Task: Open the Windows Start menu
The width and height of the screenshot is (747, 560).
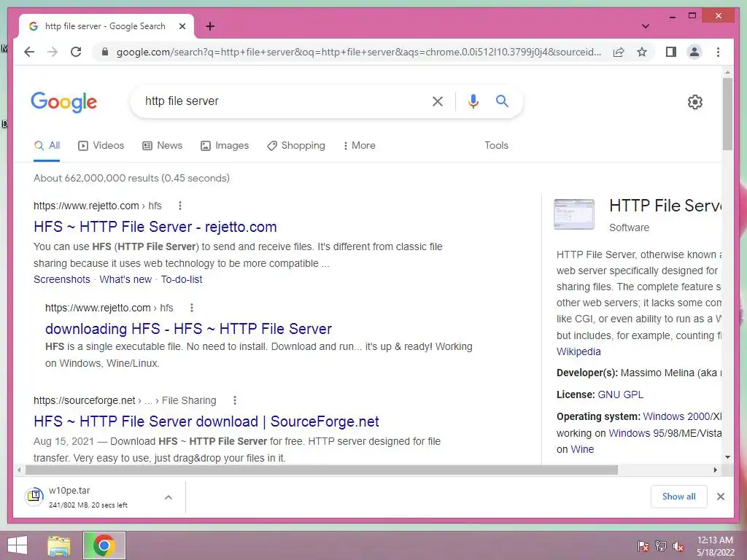Action: [18, 545]
